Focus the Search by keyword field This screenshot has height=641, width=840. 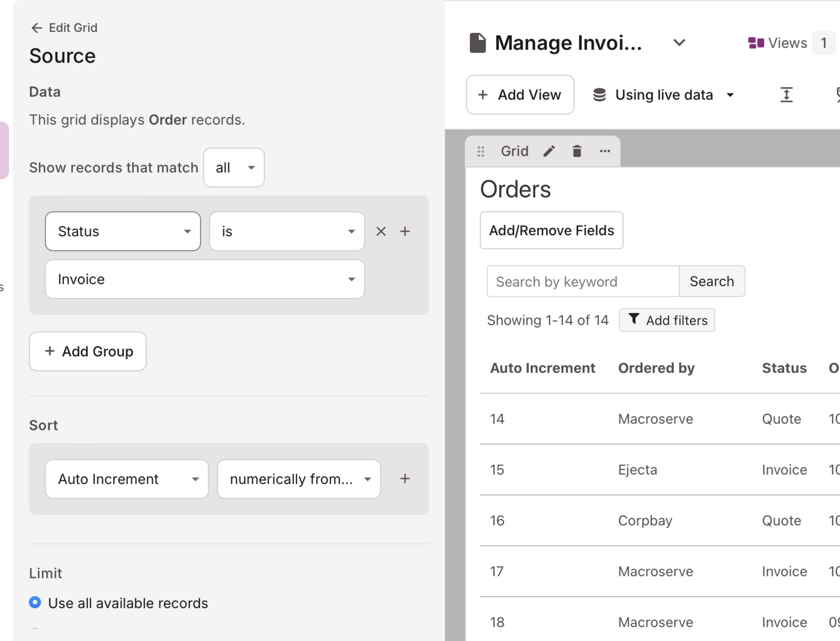coord(582,282)
